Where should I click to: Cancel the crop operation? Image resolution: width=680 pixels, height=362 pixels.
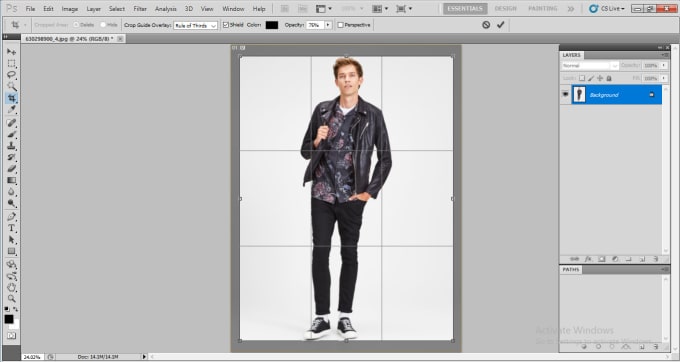[x=486, y=25]
